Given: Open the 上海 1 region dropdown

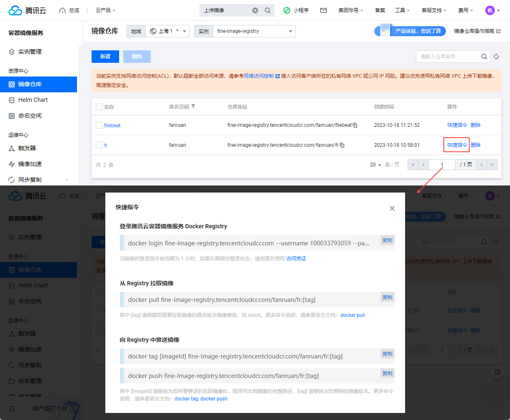Looking at the screenshot, I should click(x=168, y=31).
